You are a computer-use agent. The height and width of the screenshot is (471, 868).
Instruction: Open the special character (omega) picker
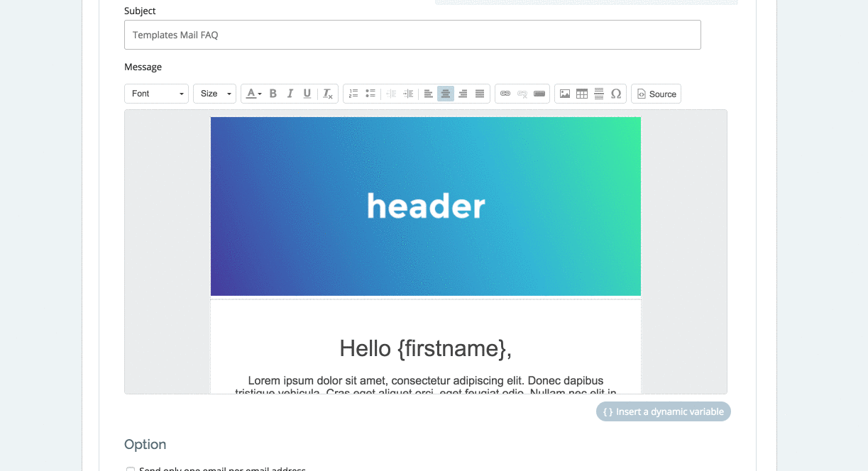[x=616, y=94]
